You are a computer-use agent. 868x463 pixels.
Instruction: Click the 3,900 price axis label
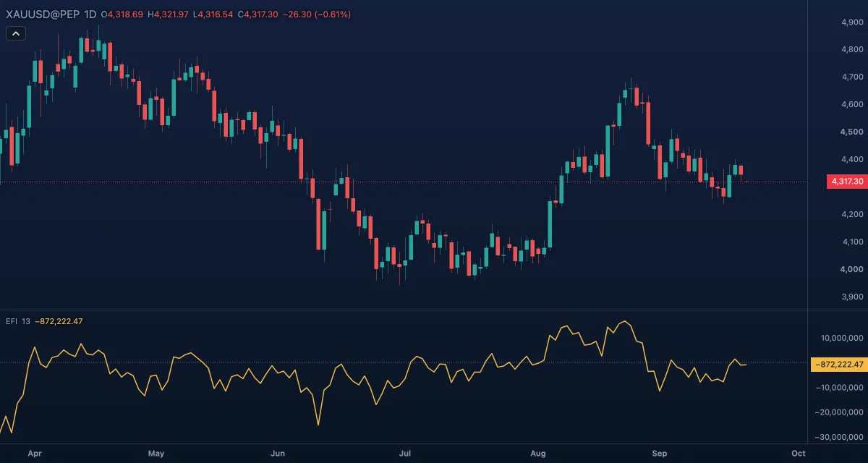point(852,297)
